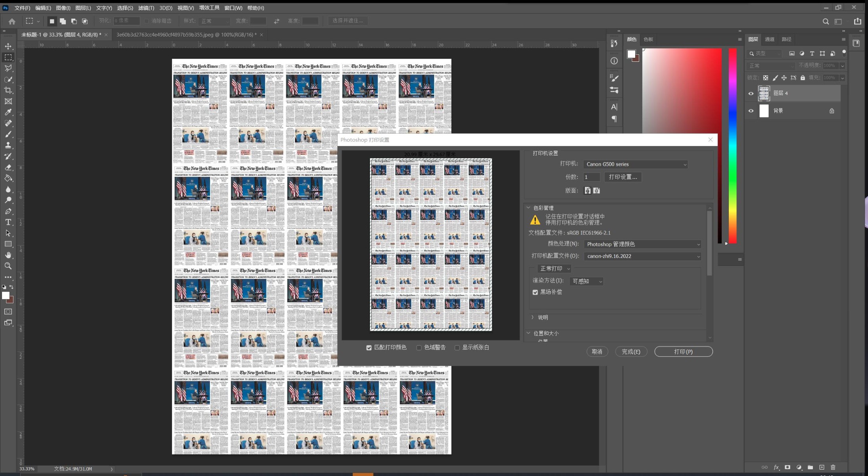868x476 pixels.
Task: Select the Eyedropper tool
Action: click(8, 112)
